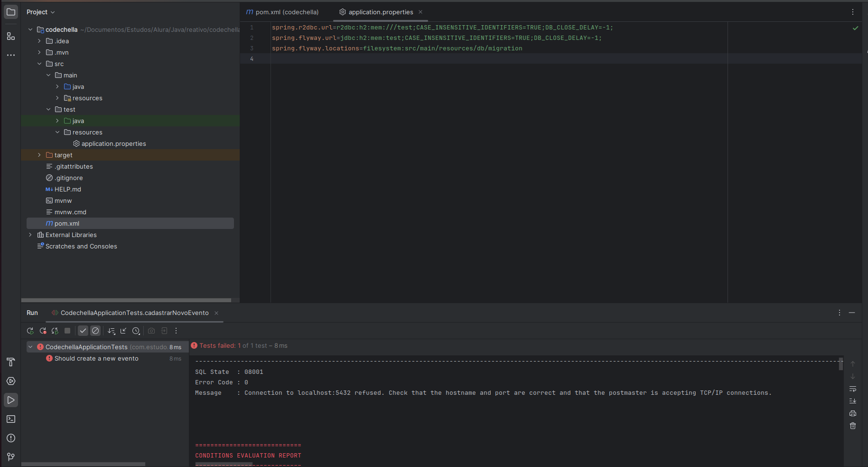868x467 pixels.
Task: Hide the Run tool window
Action: pos(852,313)
